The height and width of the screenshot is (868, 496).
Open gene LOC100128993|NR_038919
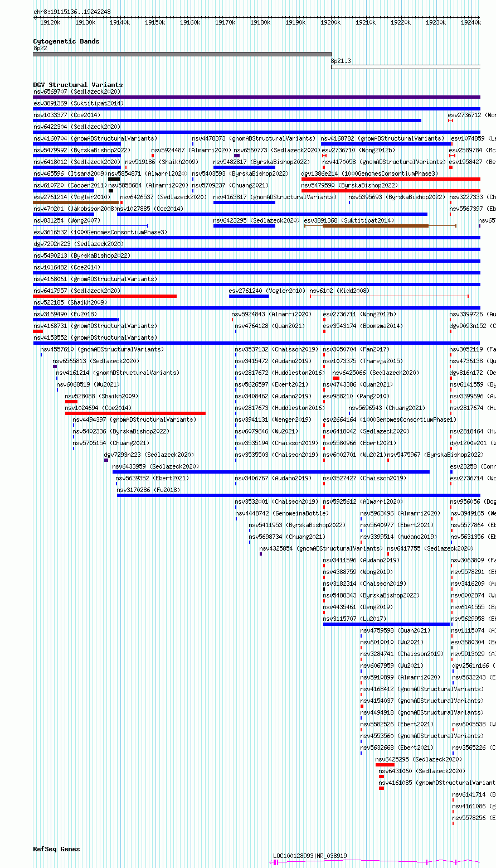pyautogui.click(x=310, y=856)
